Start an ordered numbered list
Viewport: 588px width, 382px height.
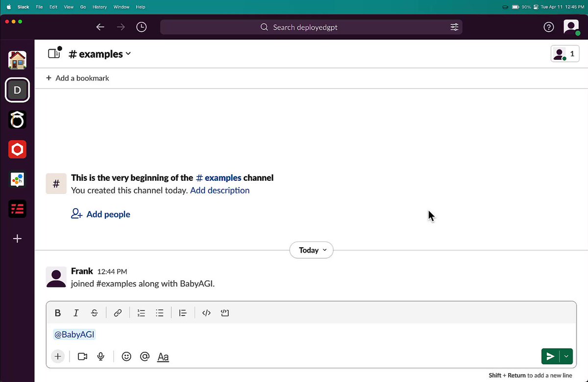(141, 313)
